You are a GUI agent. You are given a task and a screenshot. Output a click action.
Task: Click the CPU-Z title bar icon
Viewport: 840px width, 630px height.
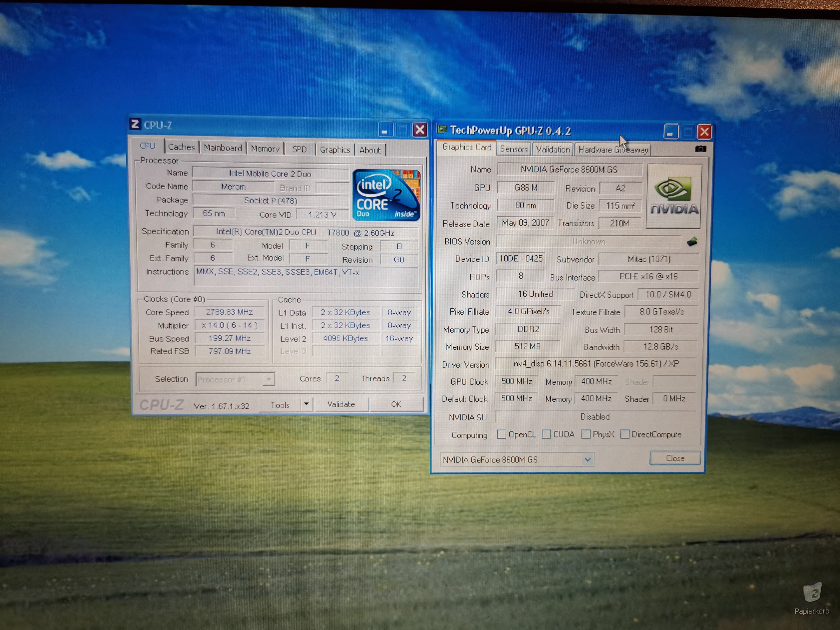(135, 124)
